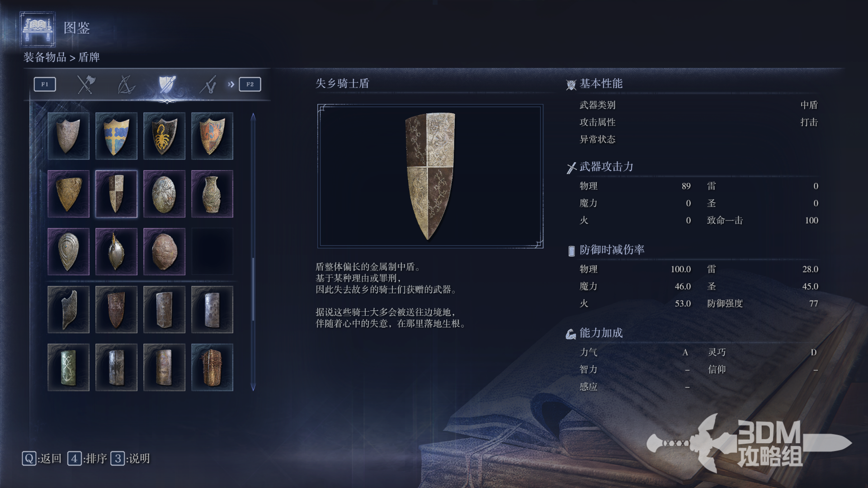This screenshot has height=488, width=868.
Task: Click the Q return prompt
Action: [x=42, y=459]
